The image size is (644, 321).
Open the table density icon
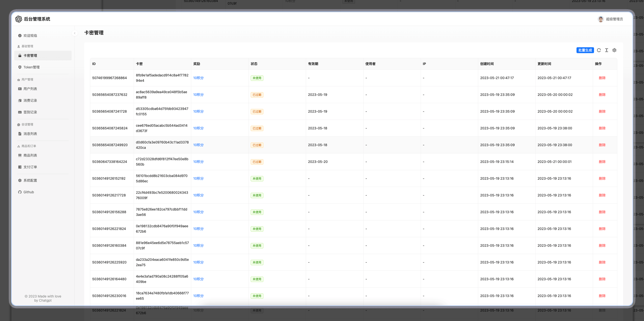(607, 50)
